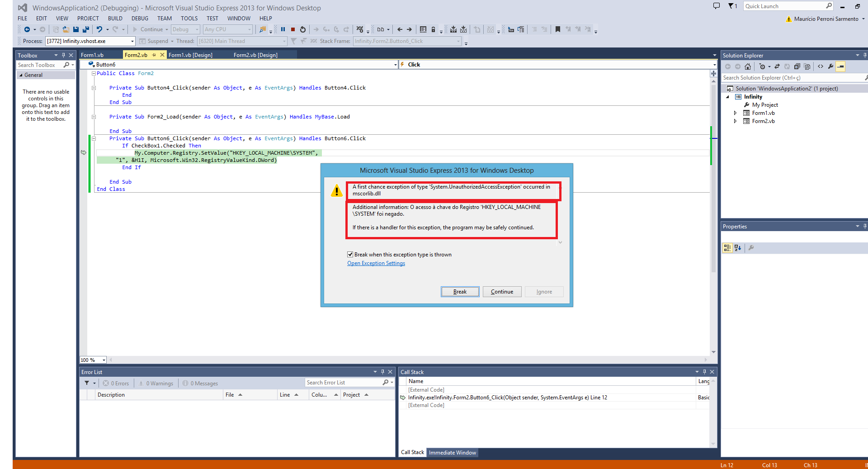This screenshot has width=868, height=469.
Task: Click the Save single-disk toolbar icon
Action: click(76, 29)
